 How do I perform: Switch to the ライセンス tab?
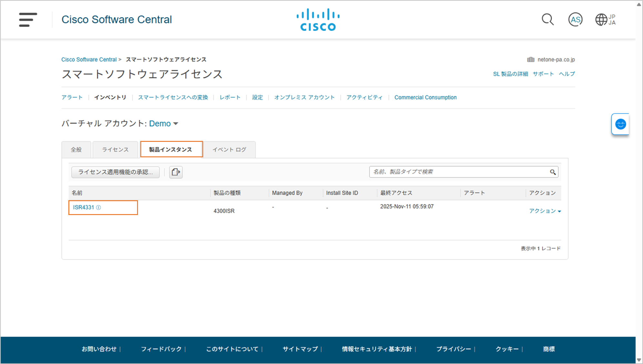coord(115,150)
